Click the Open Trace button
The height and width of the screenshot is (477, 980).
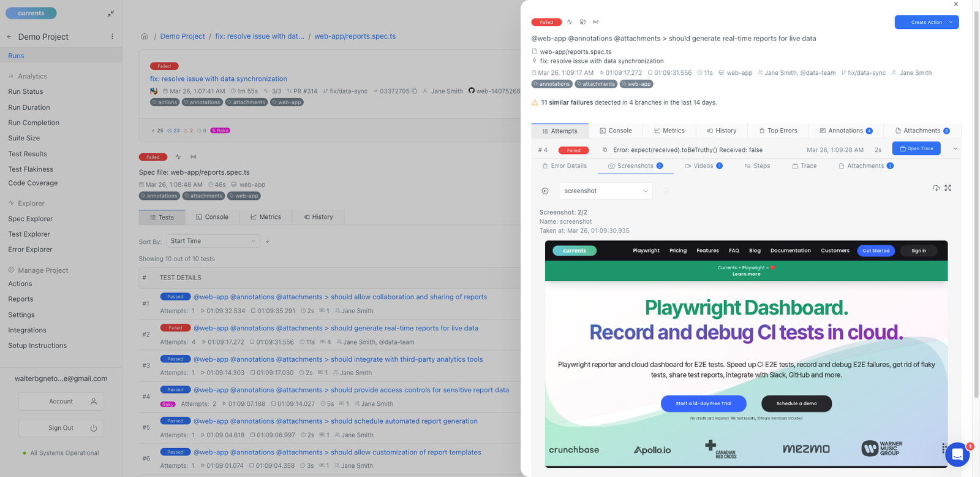pos(916,148)
